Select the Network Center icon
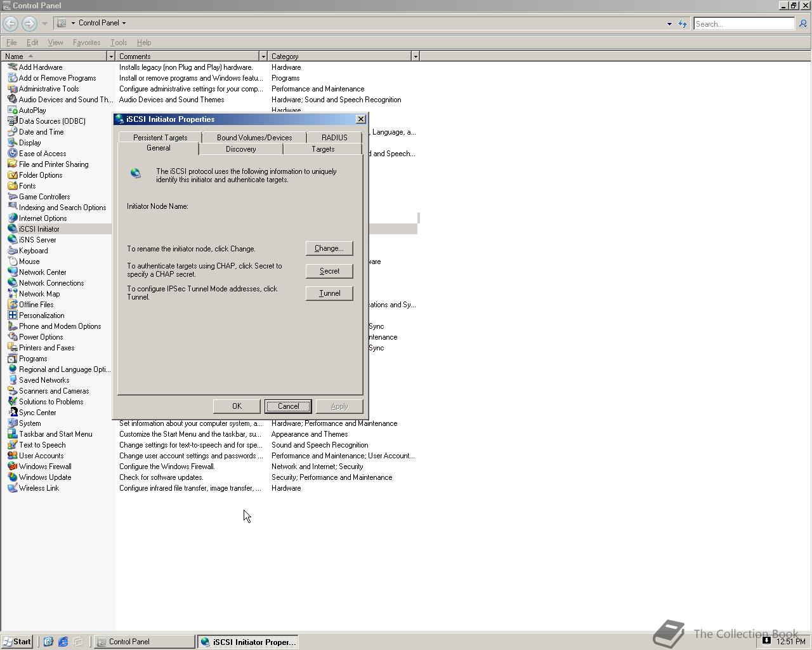 pos(12,272)
